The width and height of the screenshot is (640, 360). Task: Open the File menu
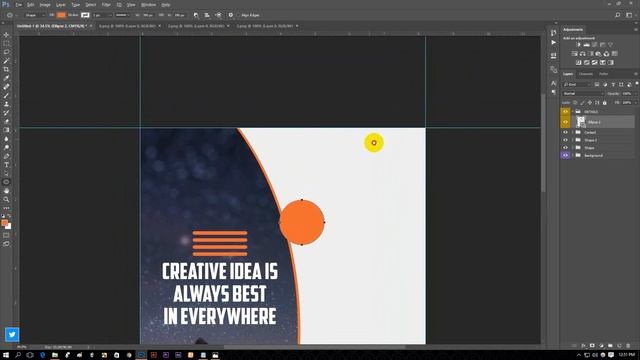pyautogui.click(x=18, y=5)
